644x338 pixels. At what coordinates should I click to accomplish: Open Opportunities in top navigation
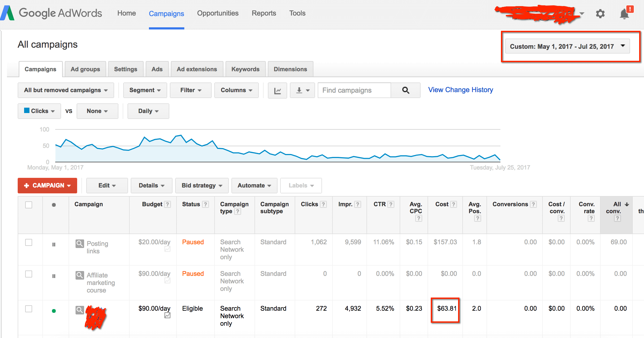(x=218, y=13)
